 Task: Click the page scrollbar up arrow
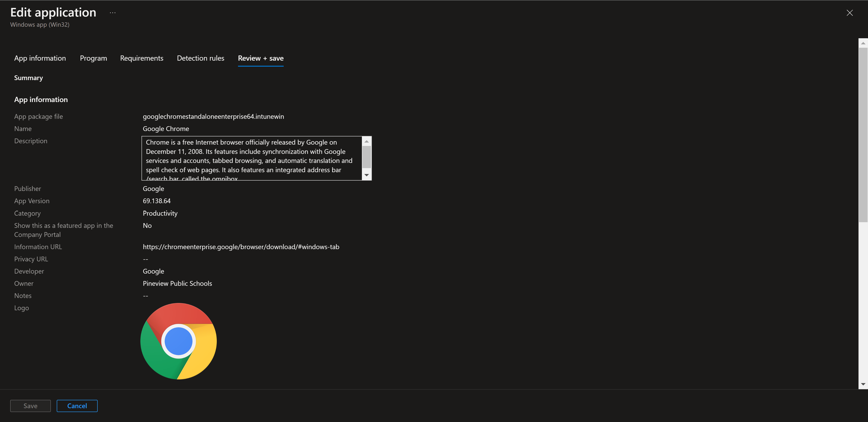[x=863, y=43]
